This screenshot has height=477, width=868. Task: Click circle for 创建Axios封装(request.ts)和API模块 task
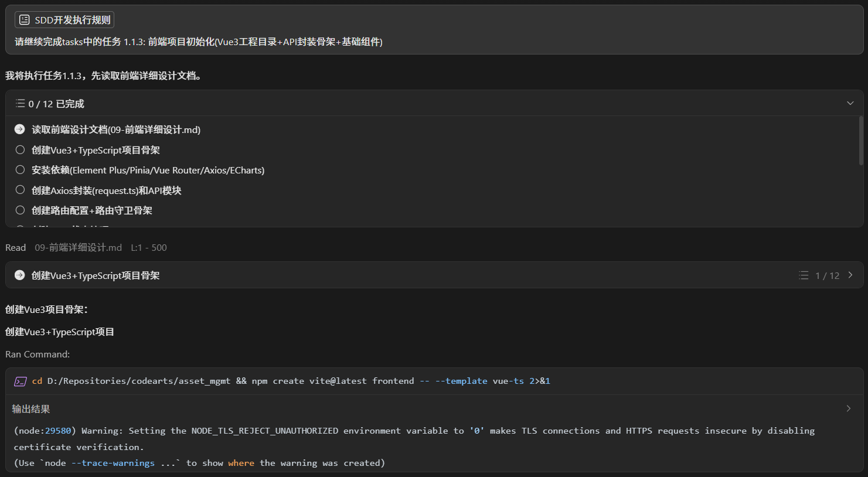[20, 190]
